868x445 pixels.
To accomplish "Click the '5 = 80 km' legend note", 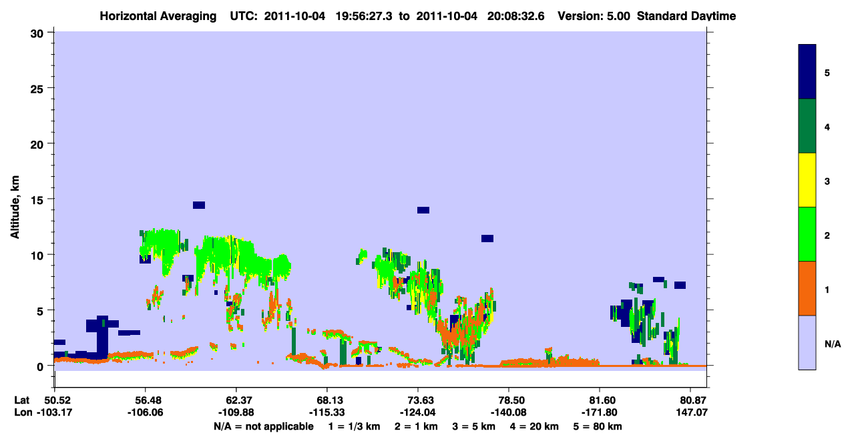I will coord(598,426).
